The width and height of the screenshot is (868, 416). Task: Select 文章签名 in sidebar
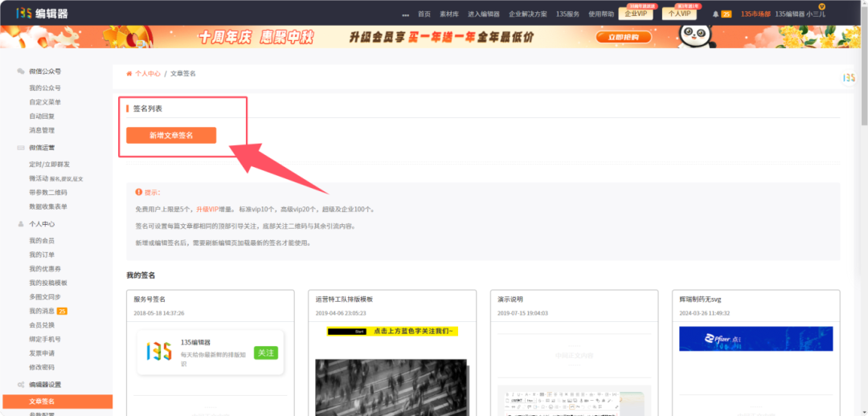[x=58, y=402]
